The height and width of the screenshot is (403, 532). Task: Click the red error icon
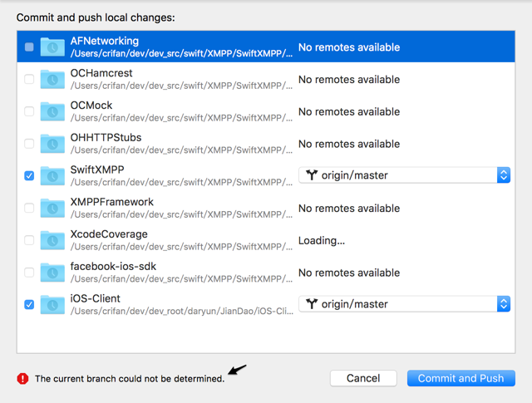[22, 378]
